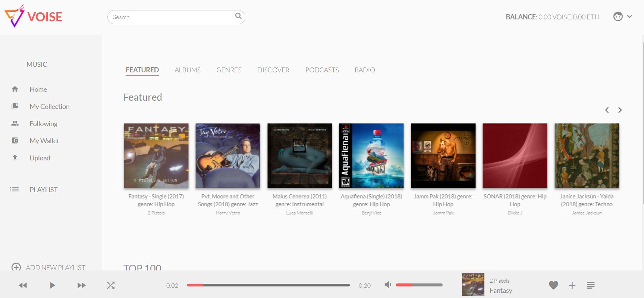
Task: Open the Upload page
Action: tap(40, 158)
